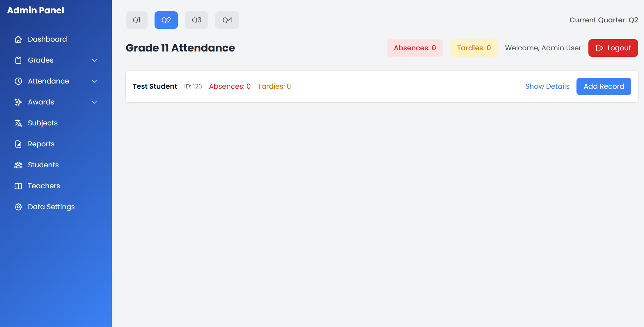
Task: Click the Teachers open book icon
Action: (18, 186)
